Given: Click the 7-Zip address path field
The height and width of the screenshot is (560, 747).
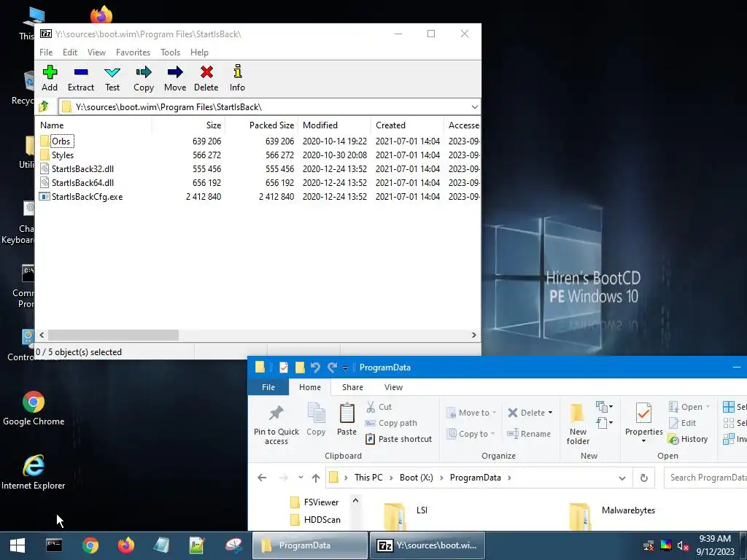Looking at the screenshot, I should 269,107.
